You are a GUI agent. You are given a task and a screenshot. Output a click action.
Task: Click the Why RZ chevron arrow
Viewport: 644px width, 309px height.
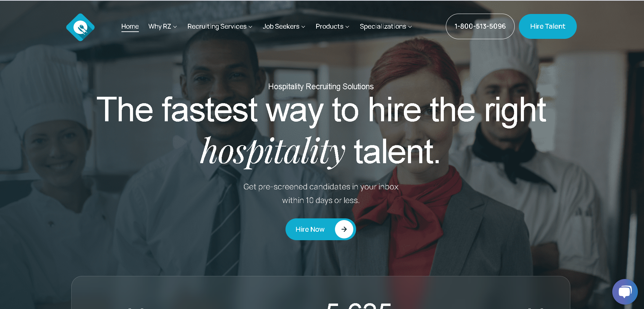[175, 27]
